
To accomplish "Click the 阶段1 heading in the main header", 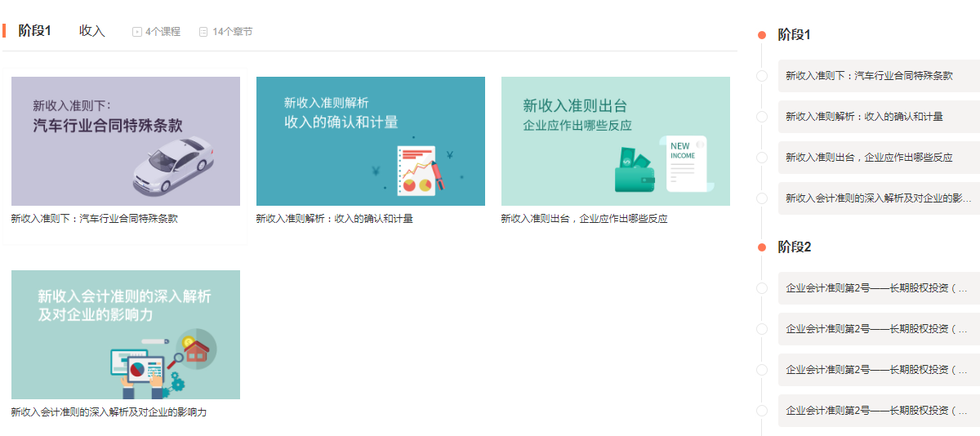I will (x=35, y=31).
